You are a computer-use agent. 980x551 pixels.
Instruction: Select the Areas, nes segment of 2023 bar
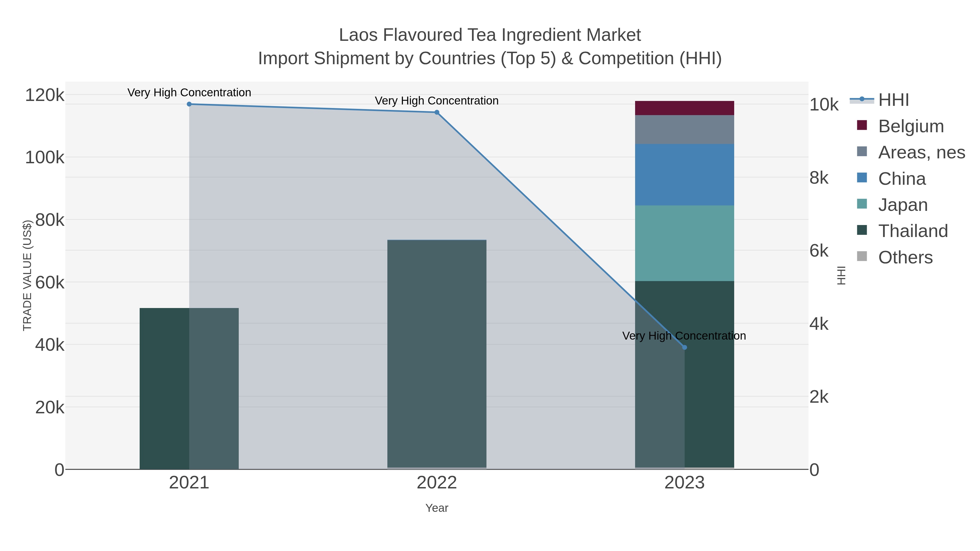(684, 130)
